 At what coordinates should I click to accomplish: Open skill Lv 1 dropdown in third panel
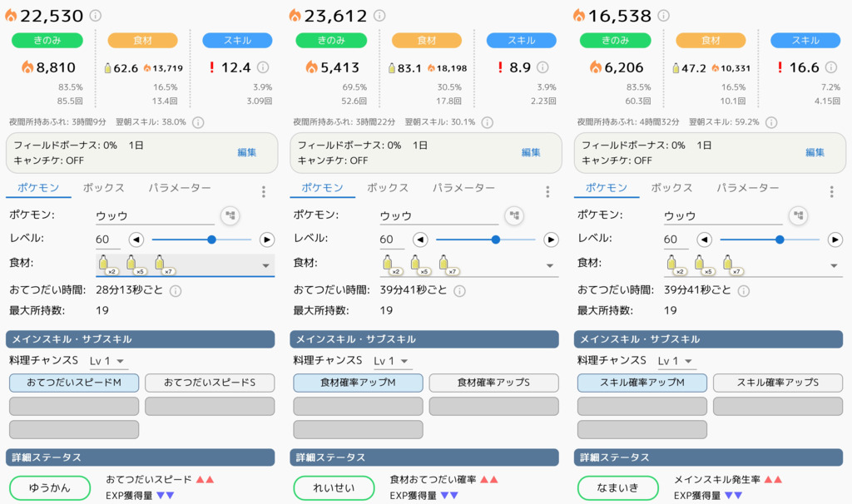pyautogui.click(x=676, y=361)
